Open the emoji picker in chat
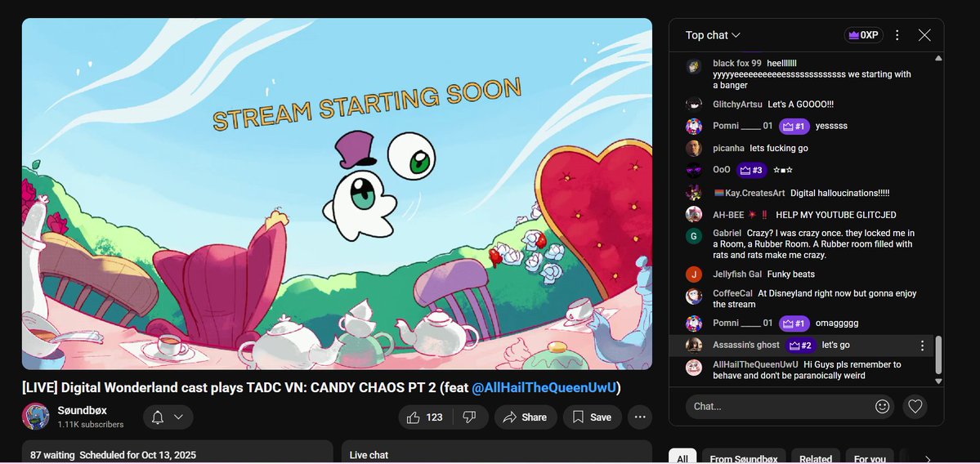This screenshot has height=464, width=980. (x=882, y=407)
